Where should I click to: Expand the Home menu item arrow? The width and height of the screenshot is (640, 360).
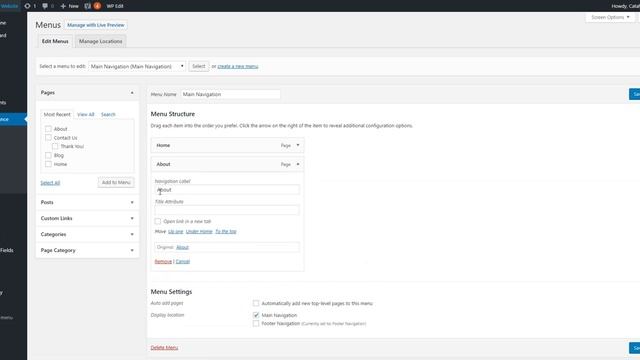click(298, 145)
